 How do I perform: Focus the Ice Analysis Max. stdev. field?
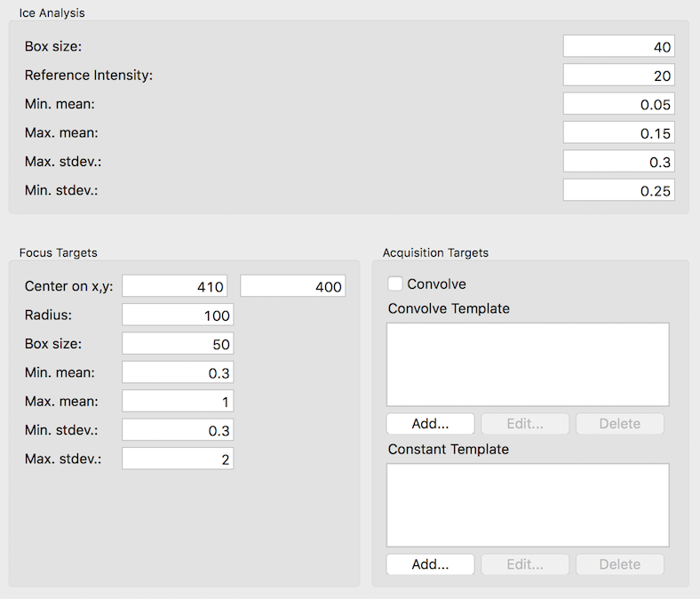pos(618,162)
